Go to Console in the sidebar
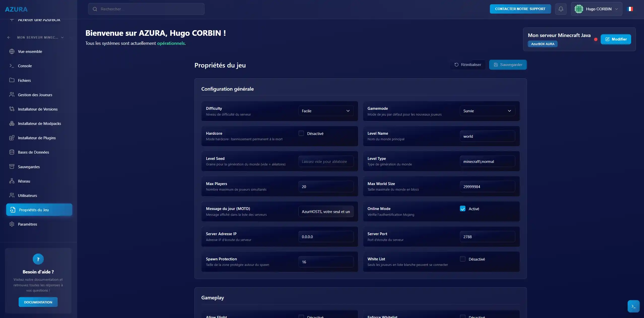The image size is (644, 318). pyautogui.click(x=25, y=66)
